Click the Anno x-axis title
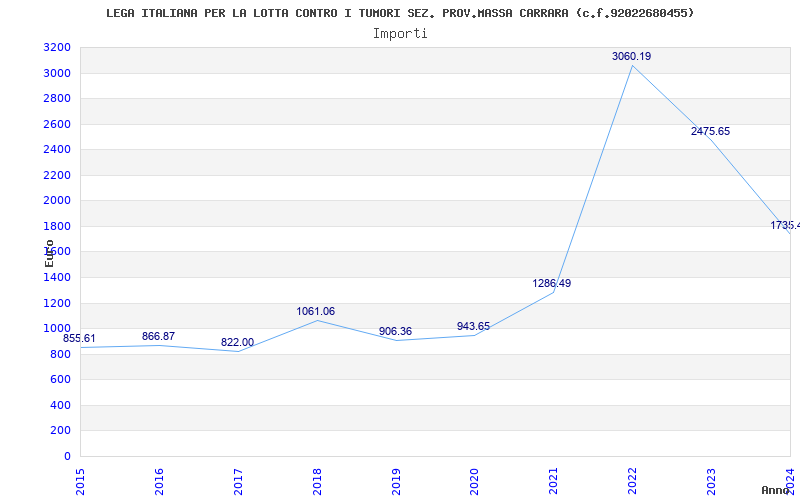This screenshot has width=800, height=500. 776,490
